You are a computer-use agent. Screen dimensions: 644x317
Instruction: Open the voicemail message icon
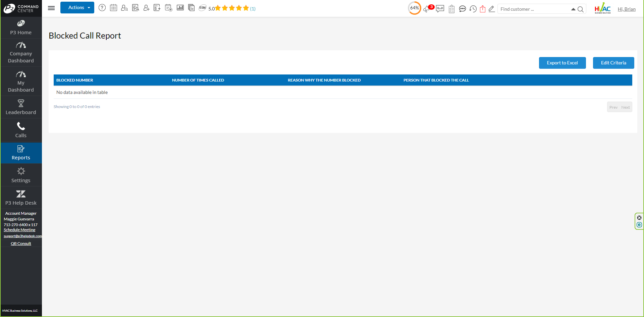440,9
